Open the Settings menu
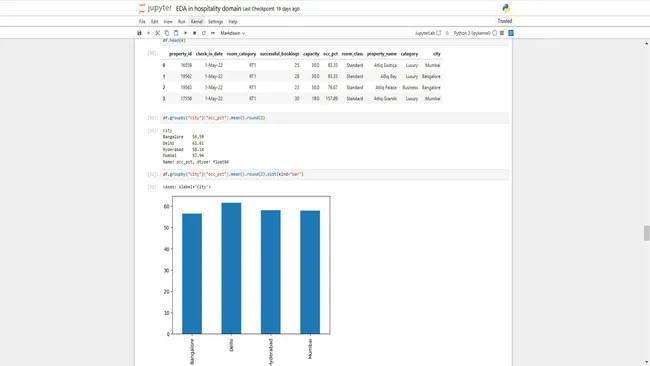Screen dimensions: 650x366 [x=216, y=22]
